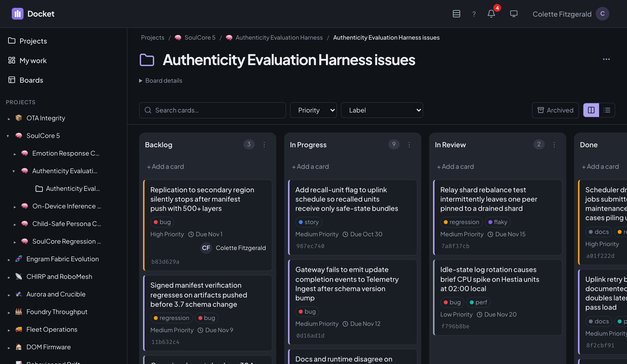Collapse the SoulCore 5 project tree
The height and width of the screenshot is (364, 627).
click(8, 136)
